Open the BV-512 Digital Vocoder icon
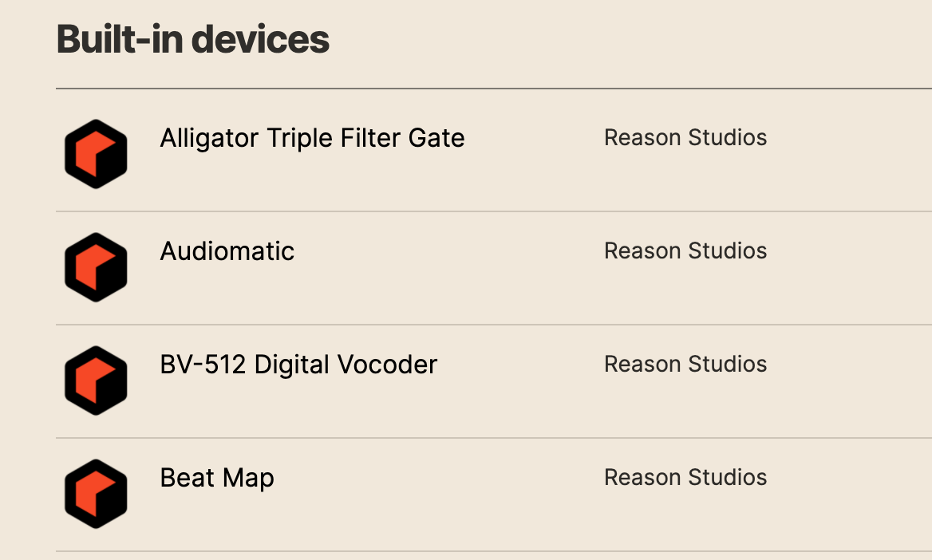Image resolution: width=932 pixels, height=560 pixels. 96,381
